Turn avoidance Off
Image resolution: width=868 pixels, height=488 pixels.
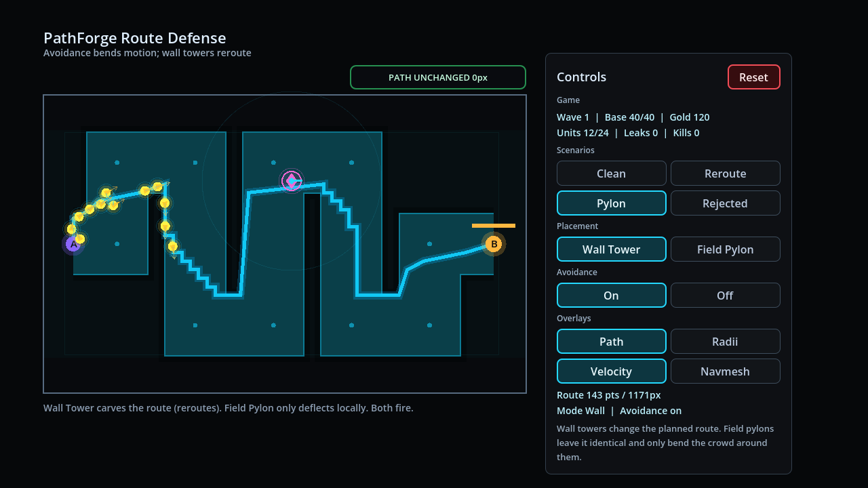(x=725, y=296)
